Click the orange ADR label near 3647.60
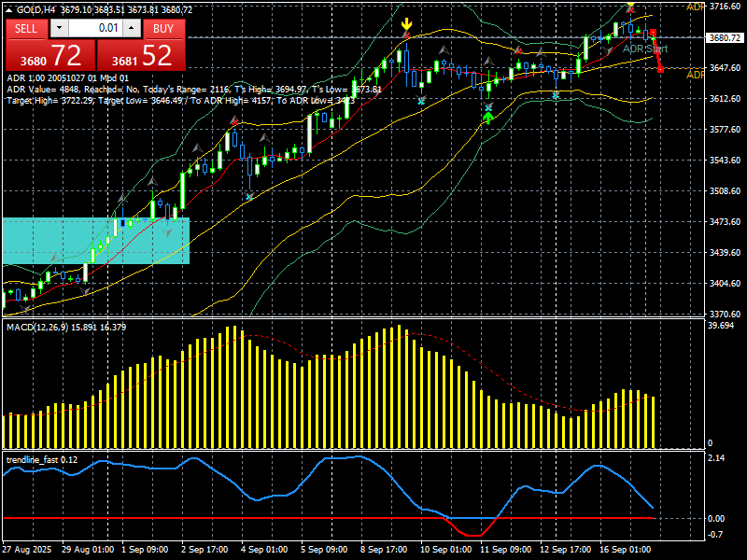The image size is (747, 560). tap(695, 76)
